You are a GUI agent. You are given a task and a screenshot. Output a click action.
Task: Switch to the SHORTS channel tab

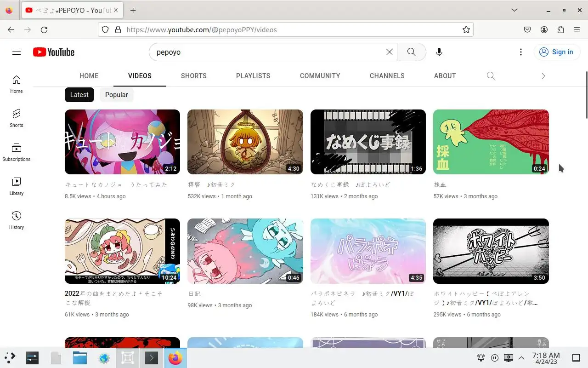tap(193, 76)
